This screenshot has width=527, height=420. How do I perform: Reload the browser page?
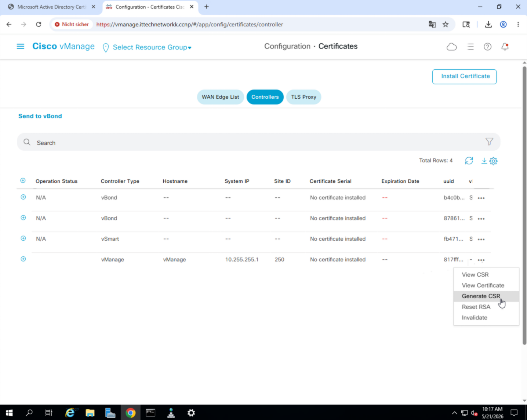pos(39,24)
